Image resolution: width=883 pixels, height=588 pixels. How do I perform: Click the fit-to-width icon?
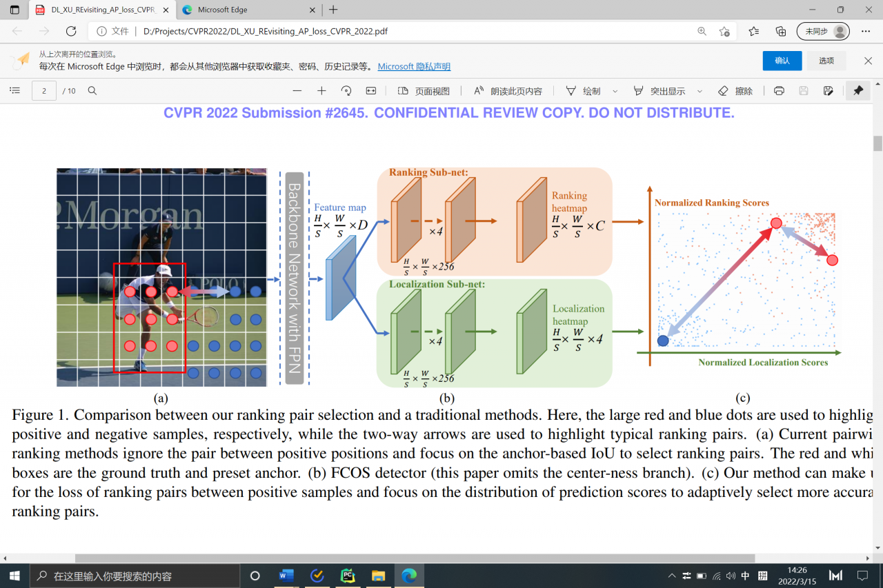tap(371, 91)
